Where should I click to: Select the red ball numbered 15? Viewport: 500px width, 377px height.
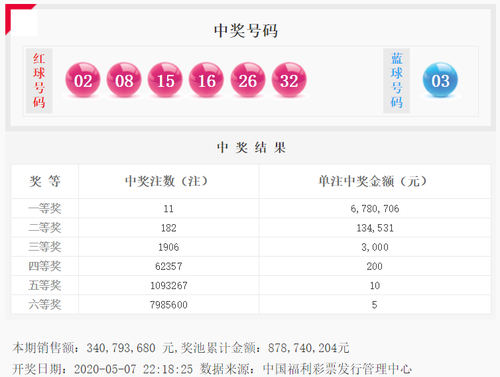[165, 80]
